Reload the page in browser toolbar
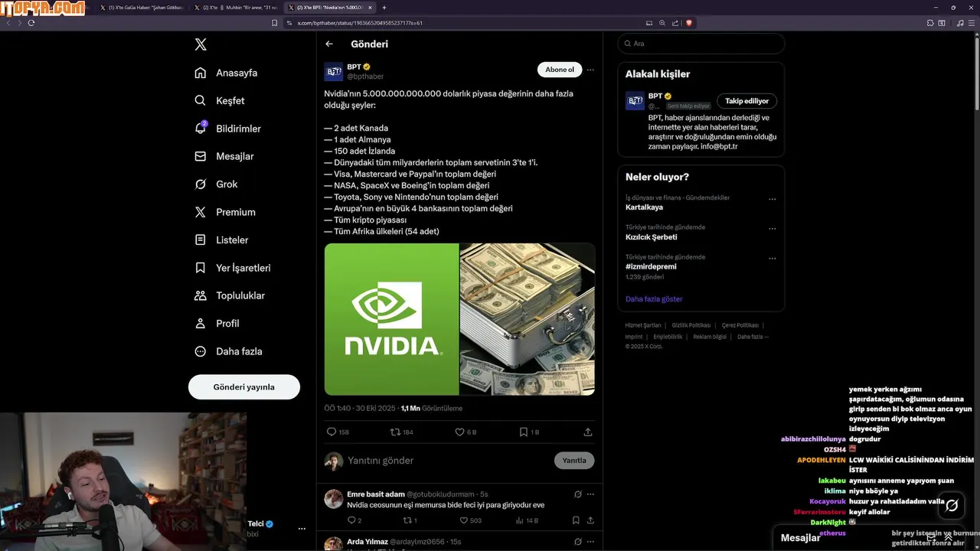Screen dimensions: 980x551 click(31, 23)
